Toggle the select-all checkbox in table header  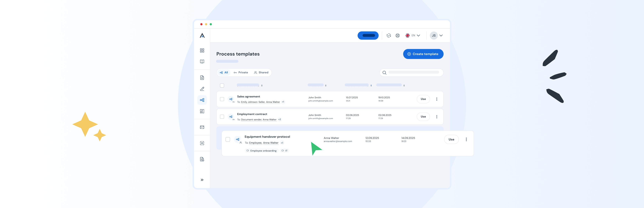(x=222, y=85)
